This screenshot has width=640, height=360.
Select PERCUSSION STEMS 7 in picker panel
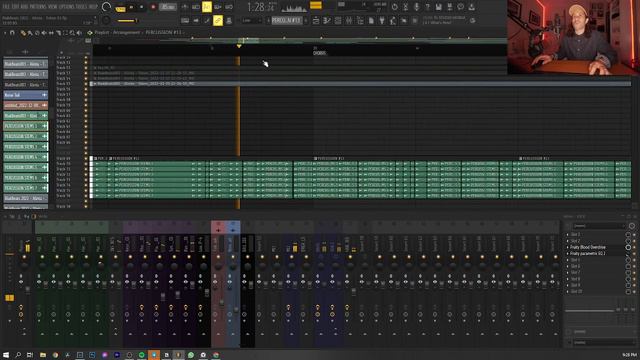[25, 188]
